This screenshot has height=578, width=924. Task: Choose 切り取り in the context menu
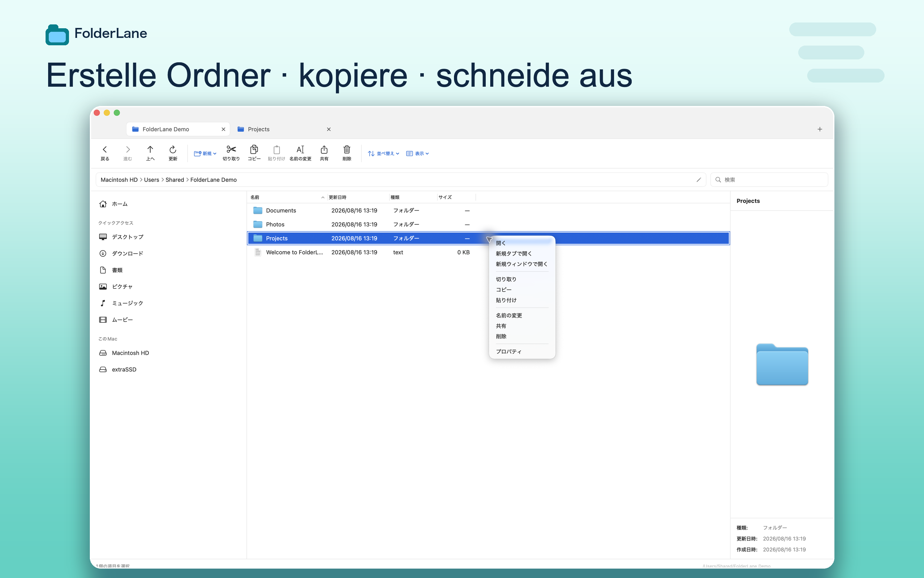click(x=522, y=279)
